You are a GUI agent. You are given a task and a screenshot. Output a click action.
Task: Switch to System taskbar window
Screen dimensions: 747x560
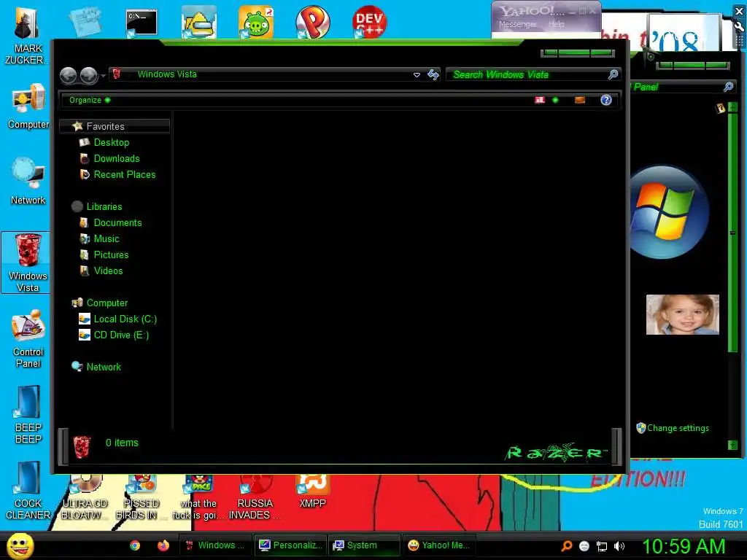(365, 545)
